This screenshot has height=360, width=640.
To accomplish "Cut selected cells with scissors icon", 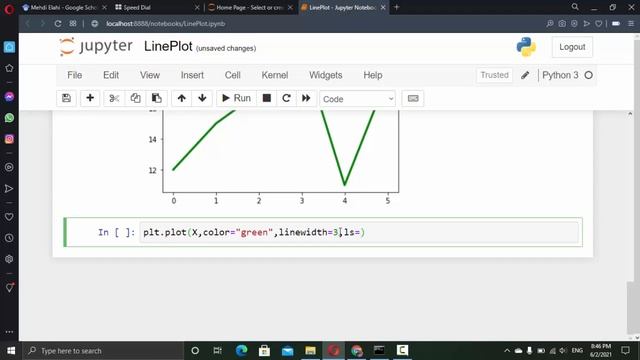I will (114, 98).
